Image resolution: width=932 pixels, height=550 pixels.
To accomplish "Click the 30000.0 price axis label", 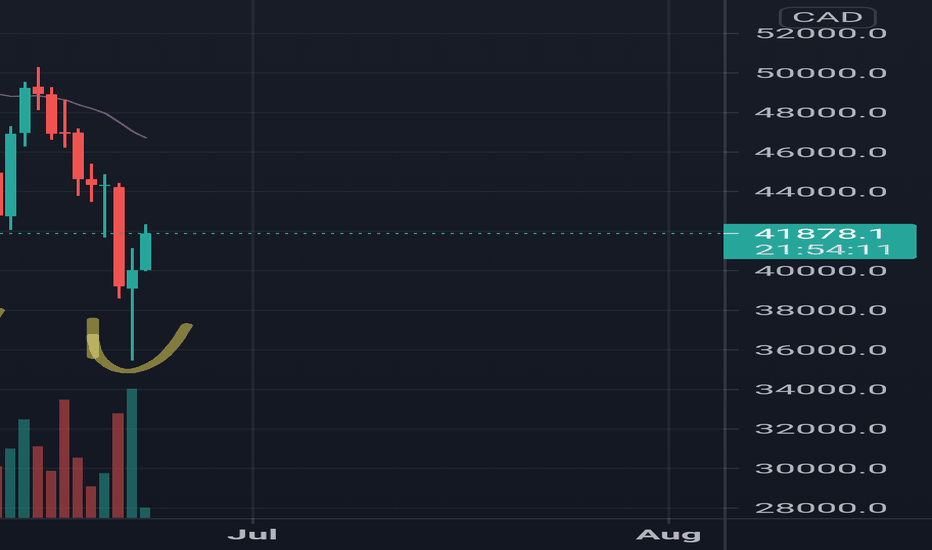I will pos(821,469).
